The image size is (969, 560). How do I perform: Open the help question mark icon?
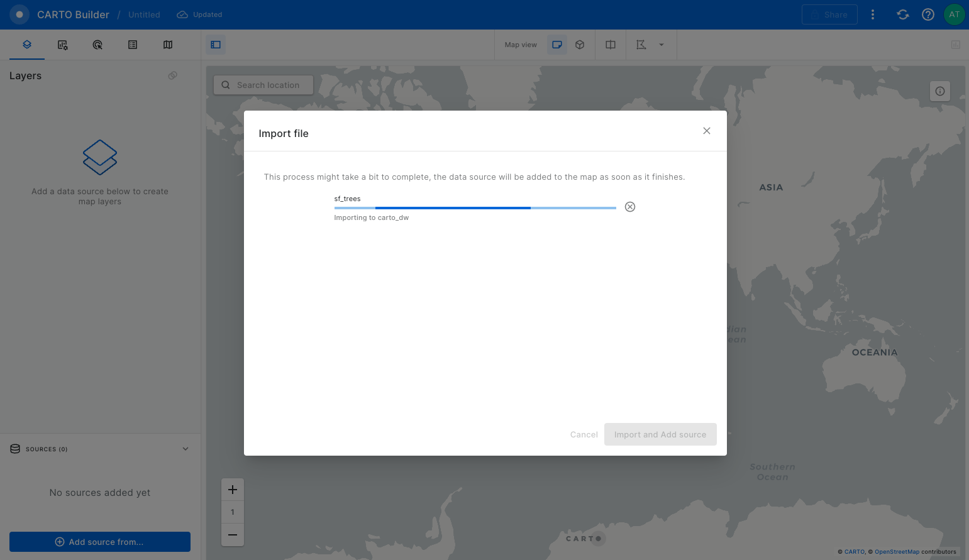click(928, 14)
